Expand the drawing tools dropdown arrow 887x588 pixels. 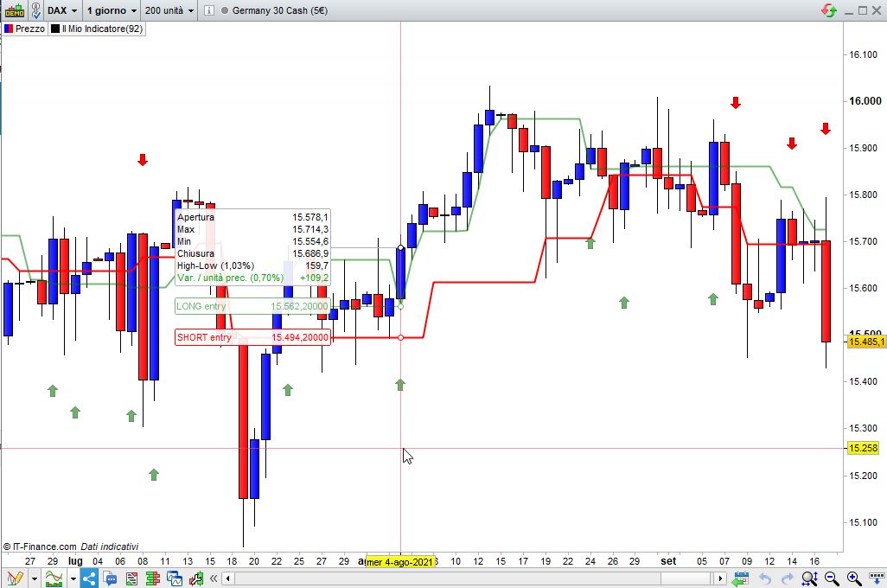tap(35, 579)
